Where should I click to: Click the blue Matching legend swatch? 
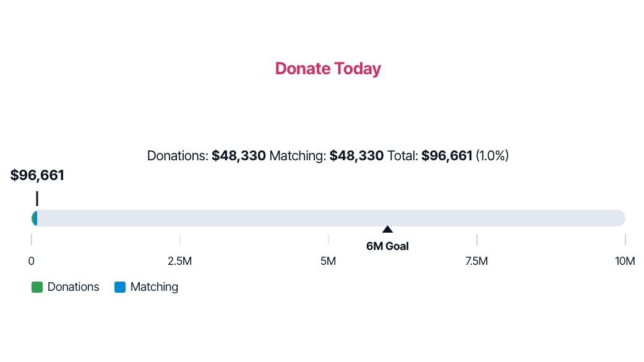pos(120,287)
